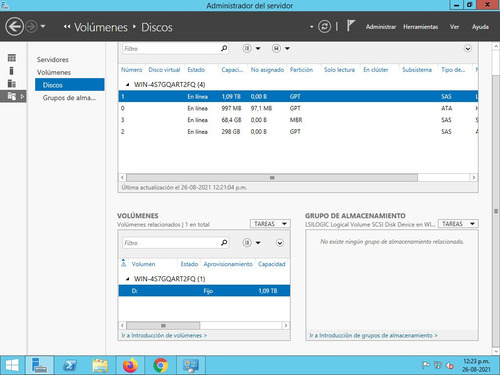
Task: Select disk 0 row with 997 MB
Action: tap(298, 108)
